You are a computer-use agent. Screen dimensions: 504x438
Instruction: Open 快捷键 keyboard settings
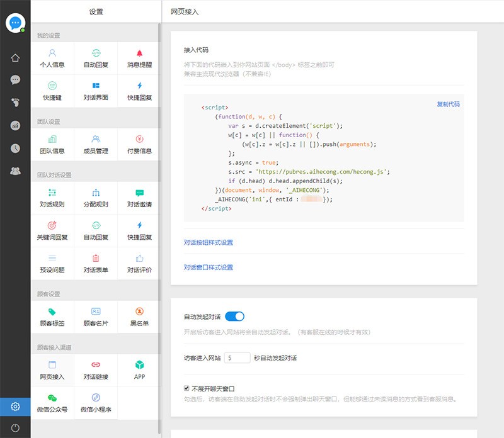[52, 91]
